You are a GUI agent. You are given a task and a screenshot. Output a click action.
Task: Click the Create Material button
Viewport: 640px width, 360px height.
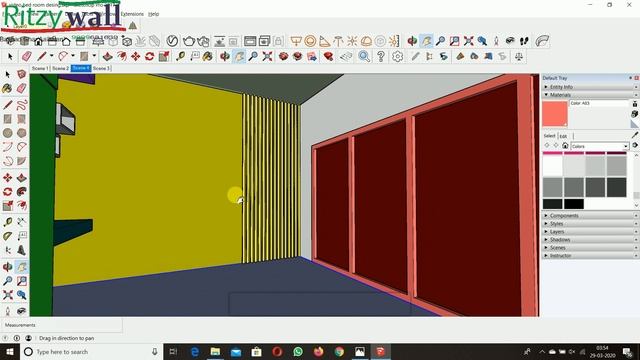pos(635,114)
